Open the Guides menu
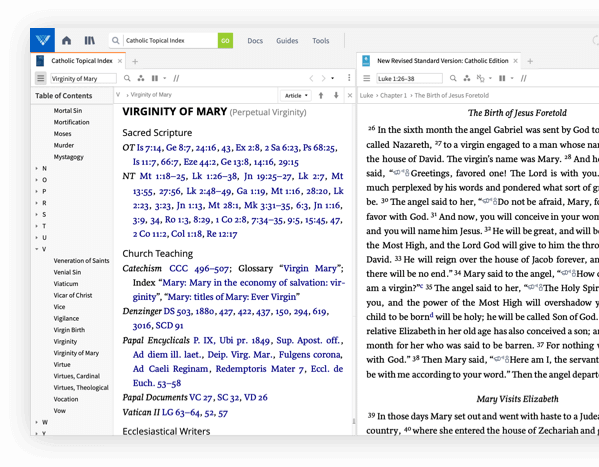The image size is (599, 467). [287, 41]
